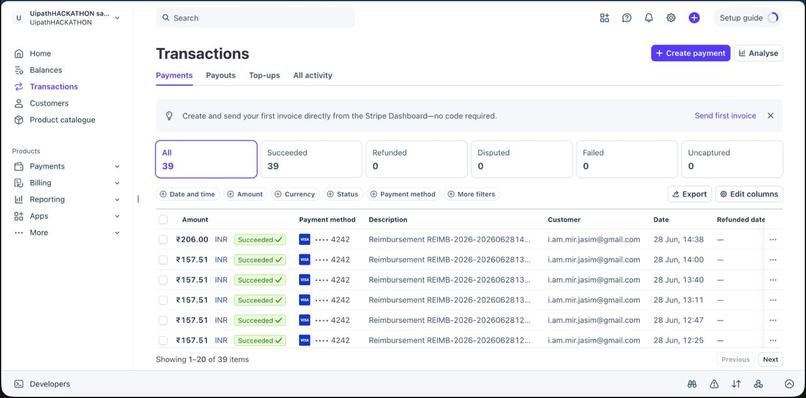This screenshot has width=806, height=398.
Task: Tick checkbox for the 28 Jun, 13:11 payment
Action: pyautogui.click(x=163, y=300)
